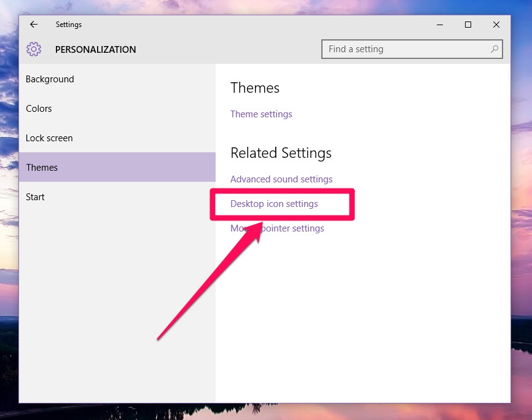Open Advanced sound settings
This screenshot has height=420, width=532.
tap(281, 179)
